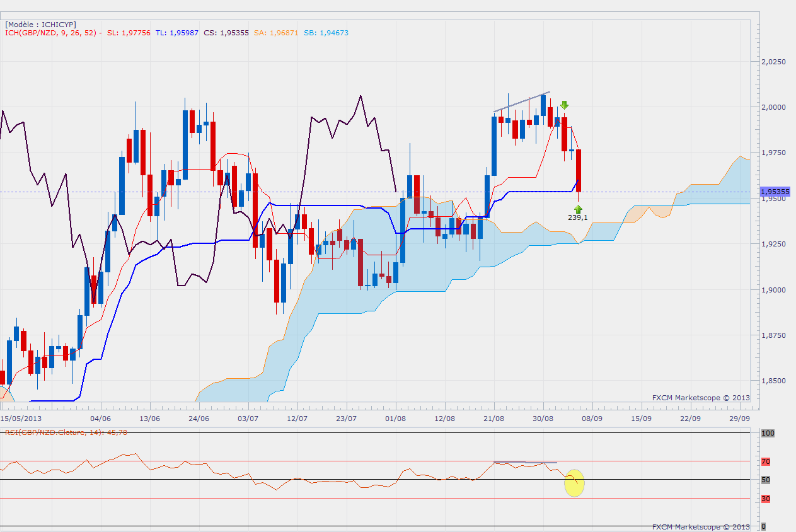Click the 12/07 date label
The width and height of the screenshot is (796, 532).
(297, 418)
